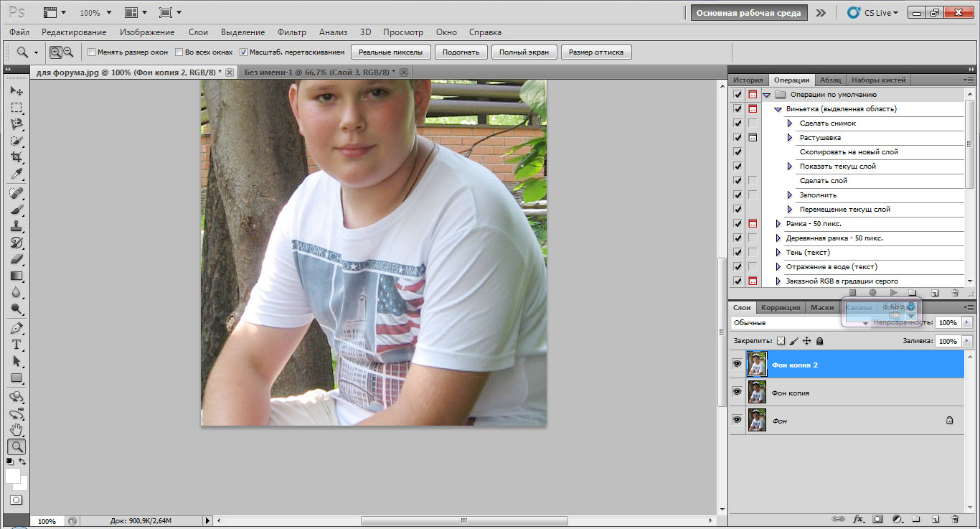980x529 pixels.
Task: Select the Eyedropper tool
Action: tap(17, 174)
